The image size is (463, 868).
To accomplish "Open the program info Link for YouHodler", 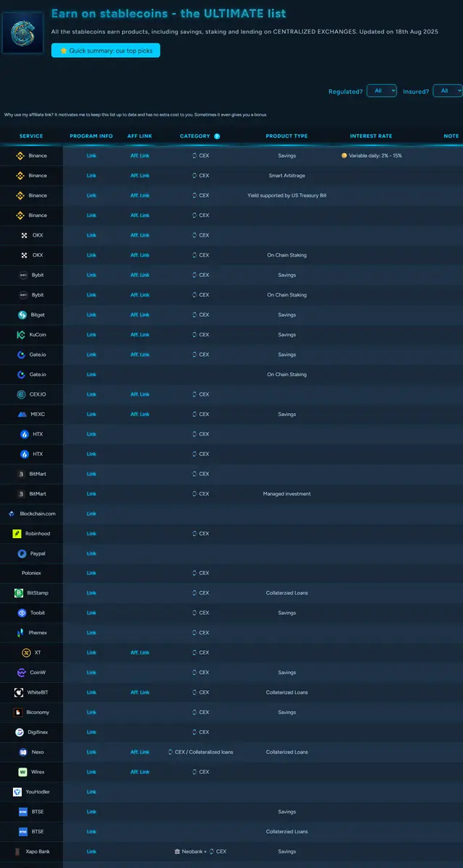I will [91, 792].
